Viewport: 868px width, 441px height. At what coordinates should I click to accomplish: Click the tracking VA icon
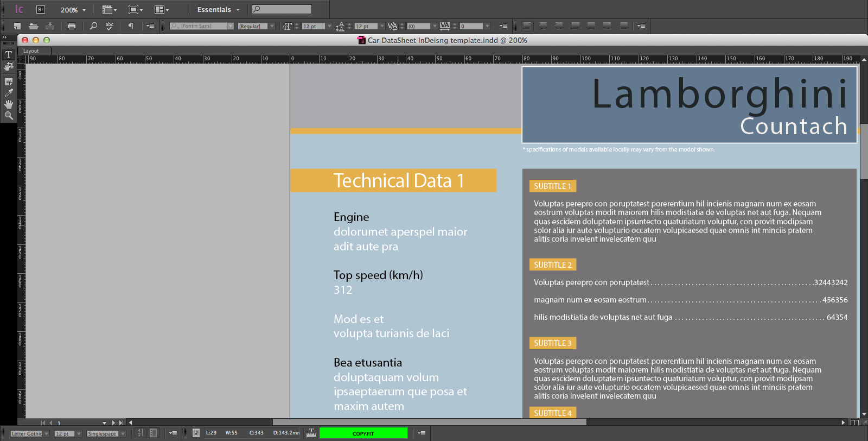point(445,26)
